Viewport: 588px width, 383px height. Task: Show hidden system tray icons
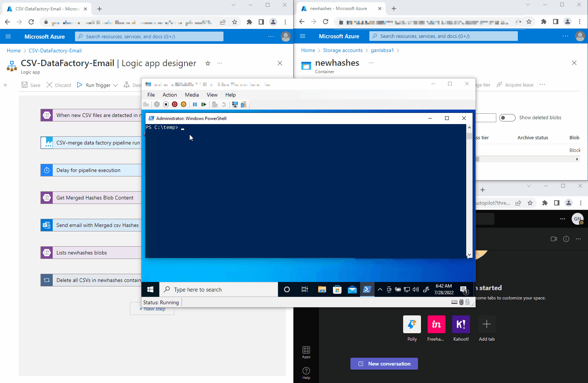pos(380,289)
